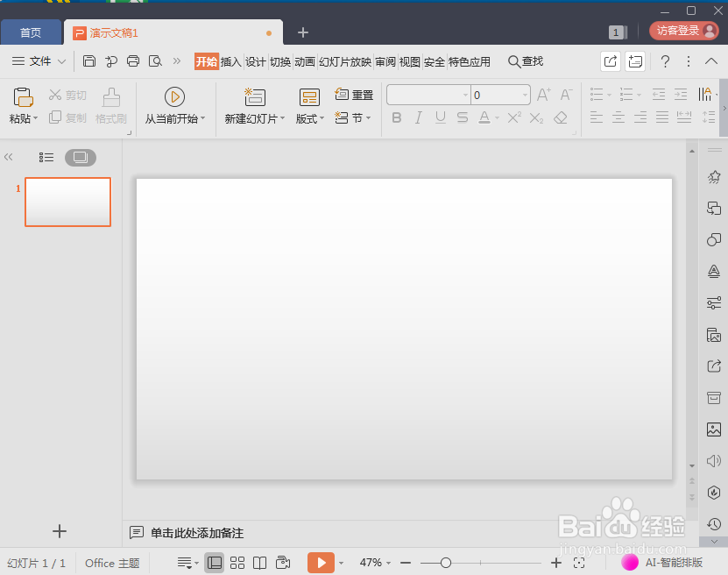Open the shapes icon in right sidebar
The height and width of the screenshot is (575, 728).
click(x=714, y=239)
